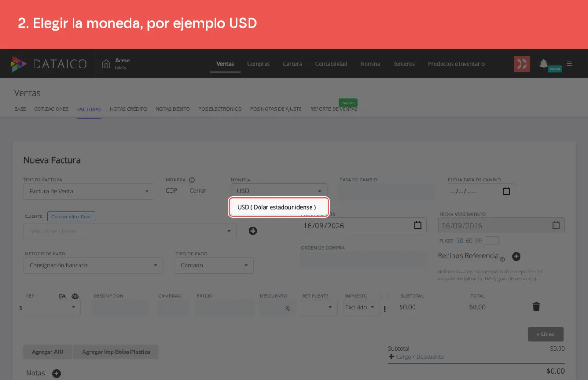Image resolution: width=588 pixels, height=380 pixels.
Task: Open the USD Moneda dropdown
Action: [x=279, y=191]
